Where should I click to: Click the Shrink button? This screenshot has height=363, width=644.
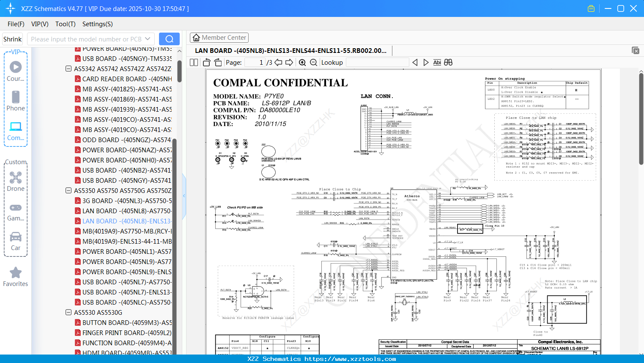tap(13, 39)
